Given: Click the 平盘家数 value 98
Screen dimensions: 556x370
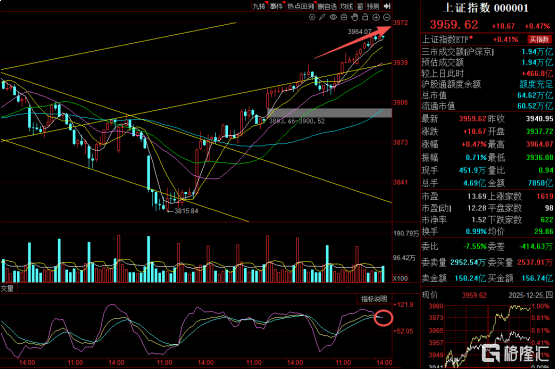Looking at the screenshot, I should click(x=549, y=208).
